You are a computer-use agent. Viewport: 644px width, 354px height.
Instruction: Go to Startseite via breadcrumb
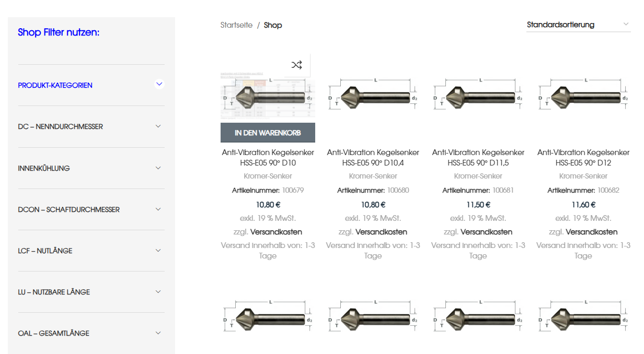(x=236, y=25)
